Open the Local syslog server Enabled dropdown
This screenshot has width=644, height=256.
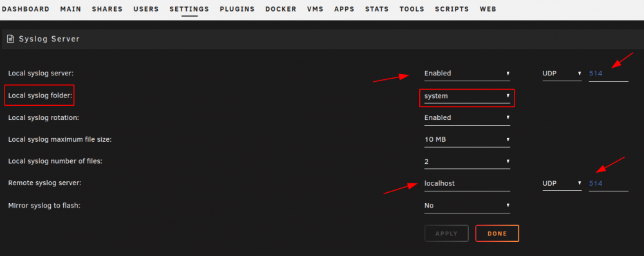pyautogui.click(x=467, y=74)
